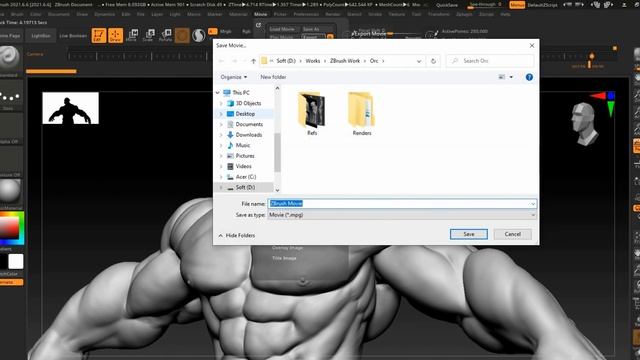Screen dimensions: 640x360
Task: Select the Scale tool icon
Action: [x=149, y=36]
